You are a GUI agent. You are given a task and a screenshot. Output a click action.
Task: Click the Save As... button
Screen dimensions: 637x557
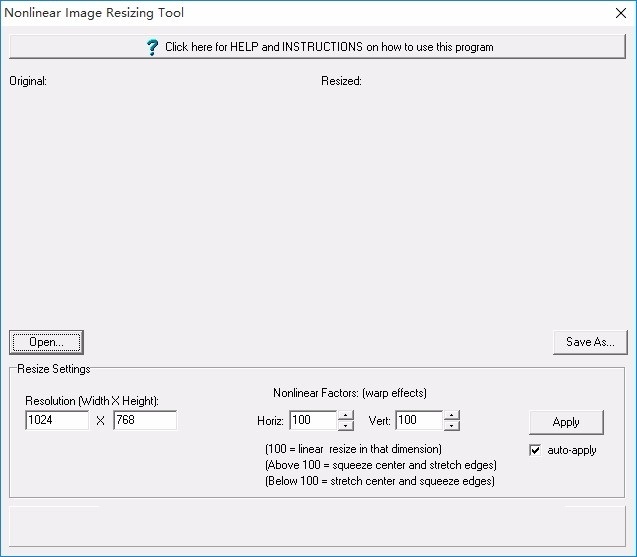pos(590,342)
